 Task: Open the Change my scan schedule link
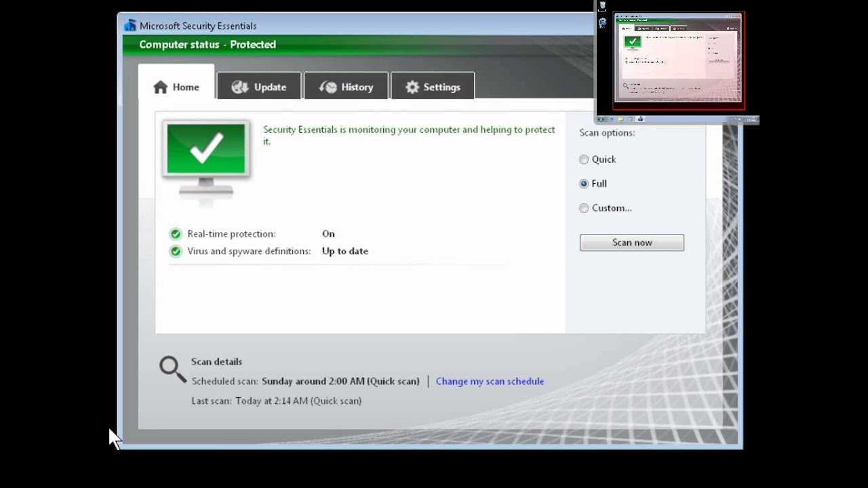[490, 382]
